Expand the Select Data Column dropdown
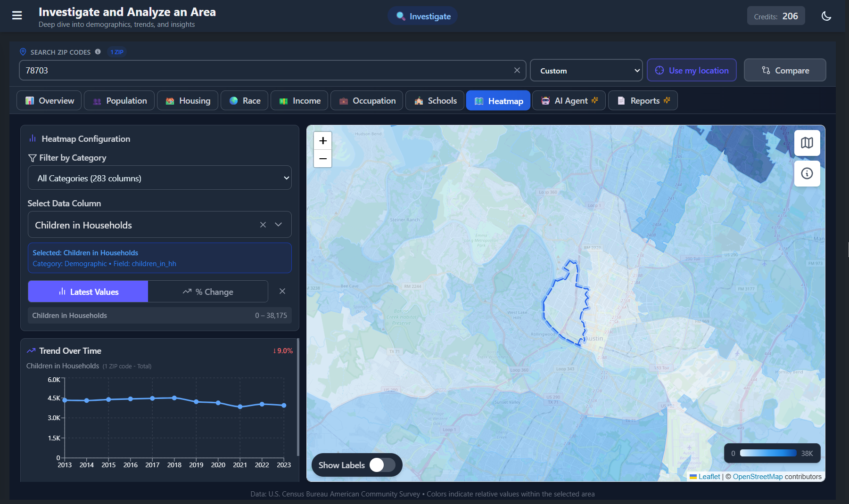The width and height of the screenshot is (849, 504). [x=278, y=225]
